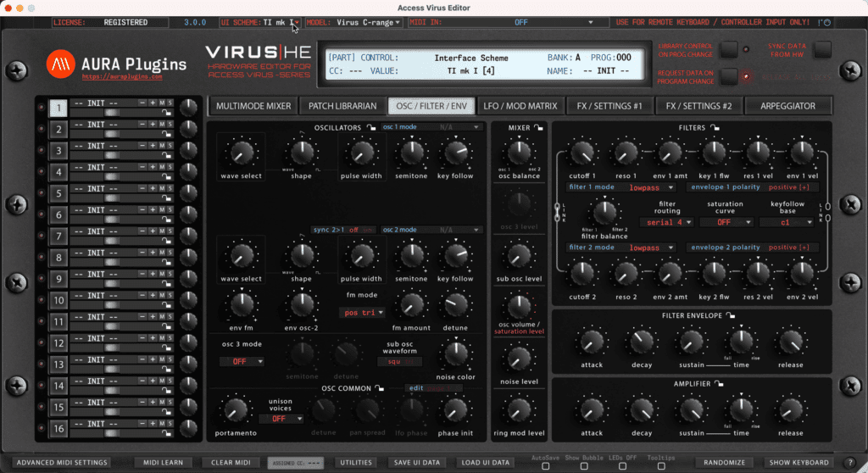Open help with the question mark icon
The height and width of the screenshot is (473, 868).
851,463
